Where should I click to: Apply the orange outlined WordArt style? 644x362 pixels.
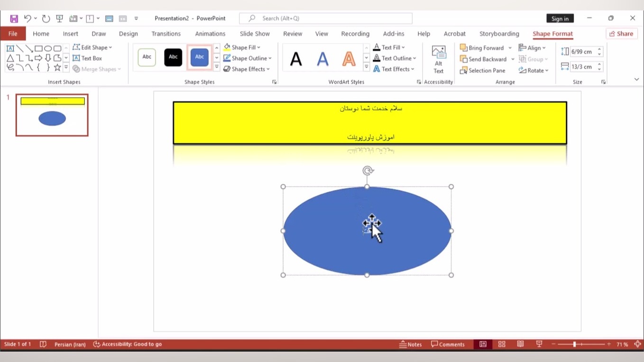point(349,59)
